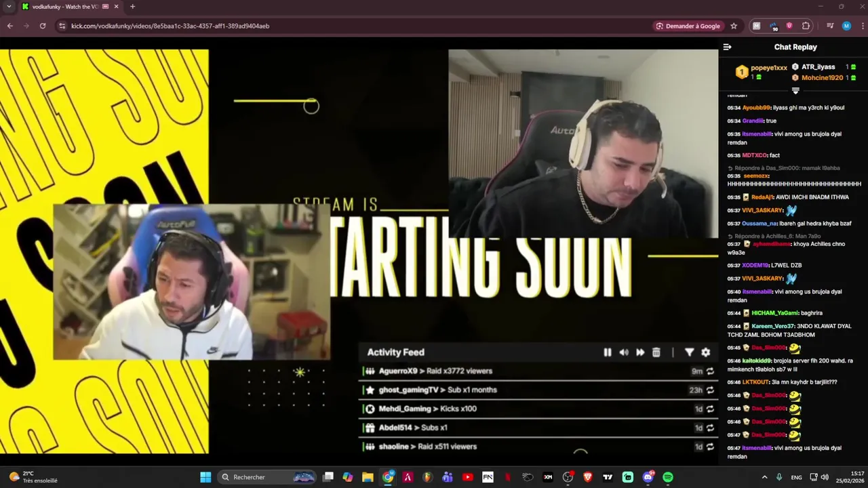The image size is (868, 488).
Task: Click Oussama_na username in chat
Action: pos(759,223)
